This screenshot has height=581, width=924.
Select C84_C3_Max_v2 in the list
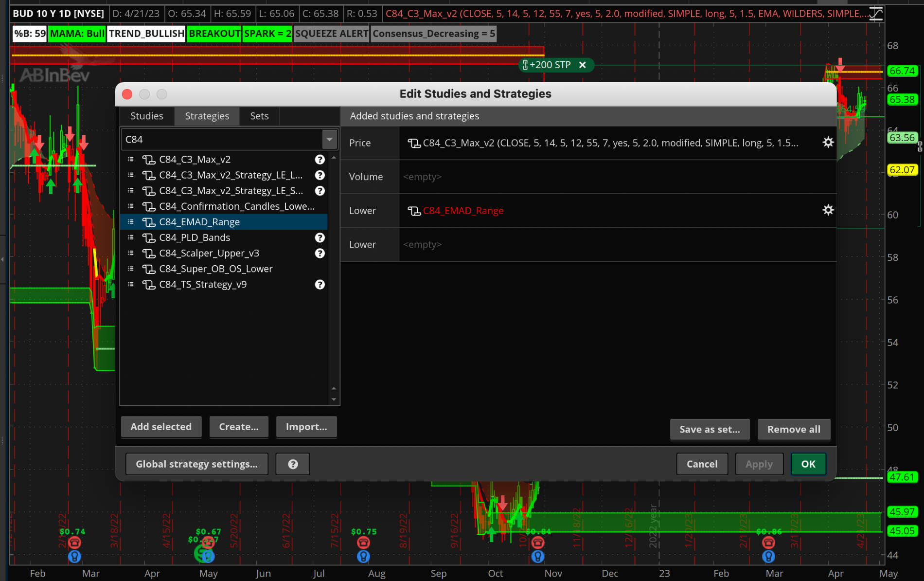click(x=224, y=160)
